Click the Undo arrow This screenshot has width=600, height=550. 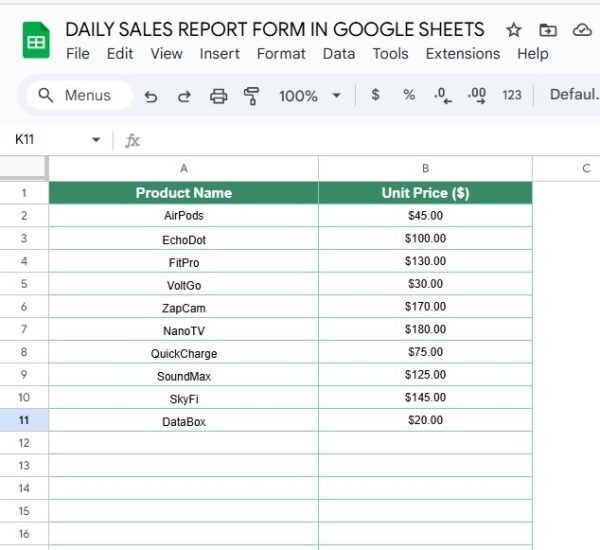[x=151, y=96]
